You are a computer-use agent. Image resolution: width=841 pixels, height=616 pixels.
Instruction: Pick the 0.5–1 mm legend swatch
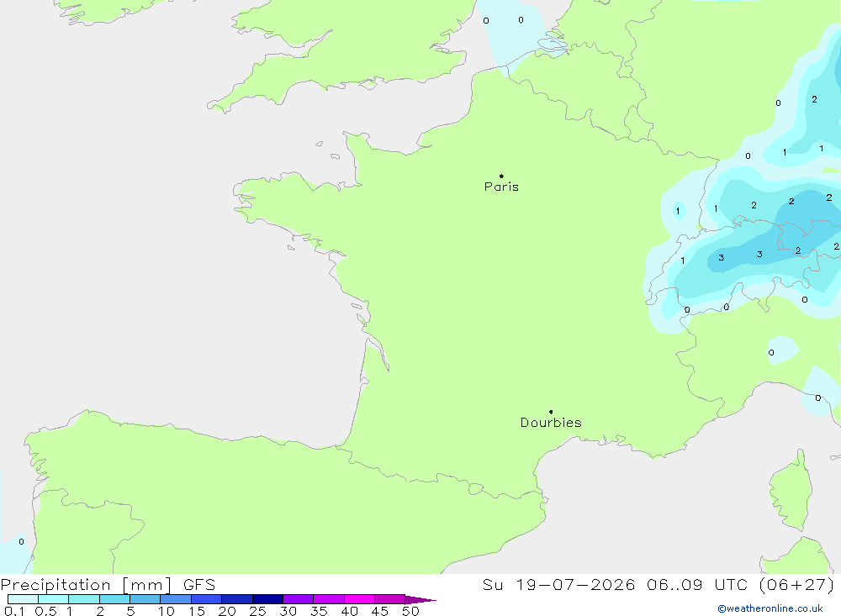(x=54, y=599)
